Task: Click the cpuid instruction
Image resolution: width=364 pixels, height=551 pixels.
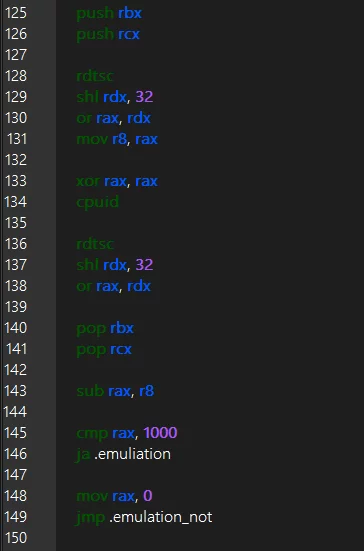Action: pos(98,202)
